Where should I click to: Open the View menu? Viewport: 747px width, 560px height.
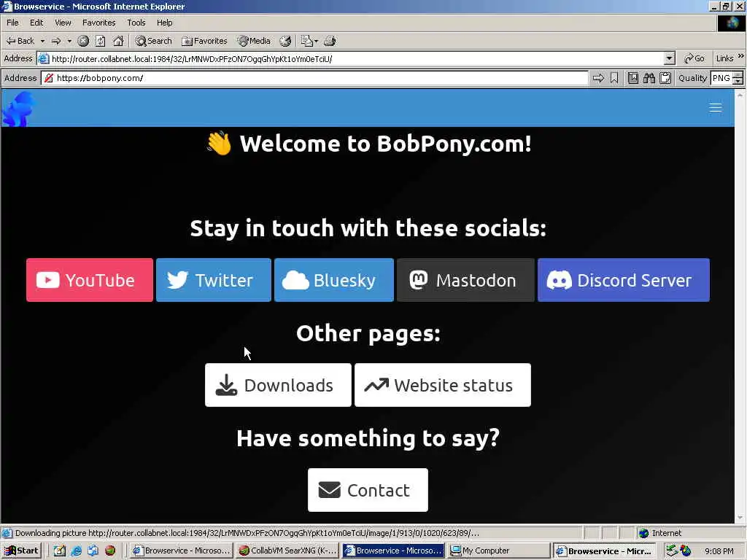tap(63, 23)
